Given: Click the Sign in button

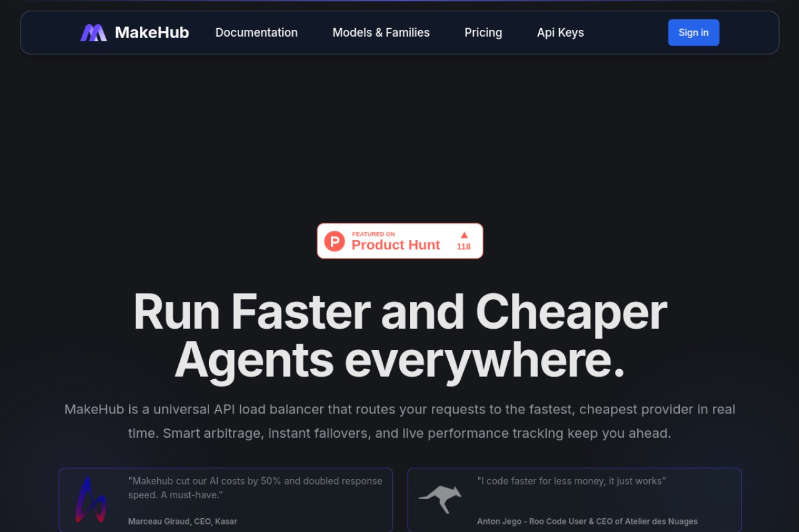Looking at the screenshot, I should point(694,32).
